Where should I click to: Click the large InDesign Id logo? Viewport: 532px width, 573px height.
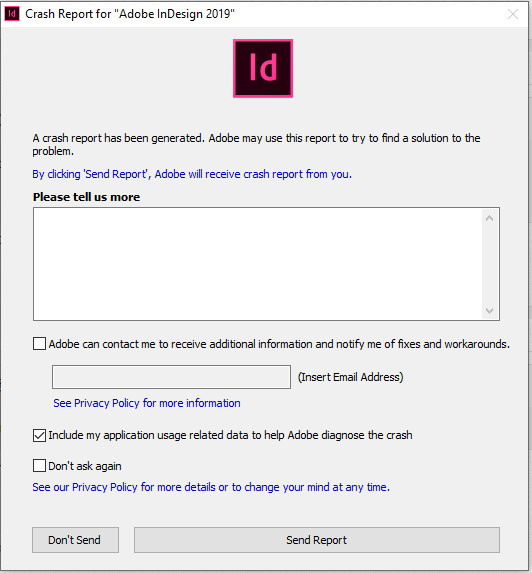tap(263, 68)
